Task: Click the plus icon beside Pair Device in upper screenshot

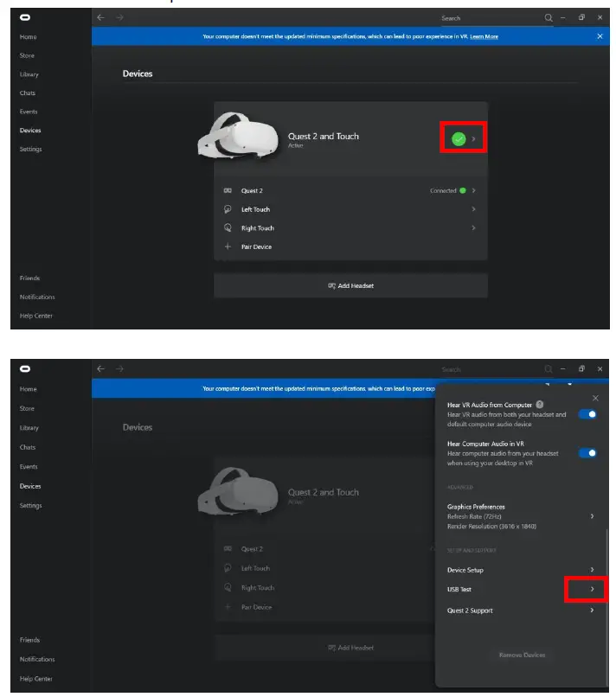Action: click(228, 246)
